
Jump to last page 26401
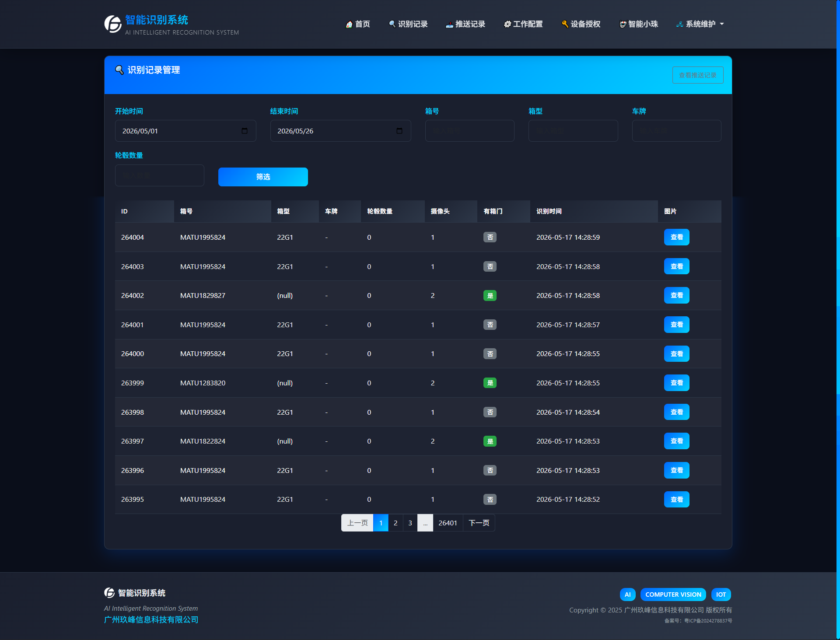pyautogui.click(x=448, y=523)
